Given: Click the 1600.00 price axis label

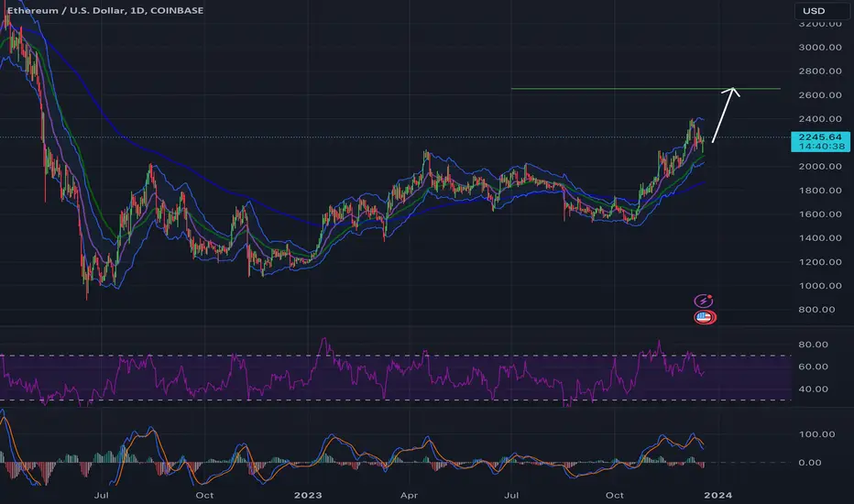Looking at the screenshot, I should coord(820,214).
